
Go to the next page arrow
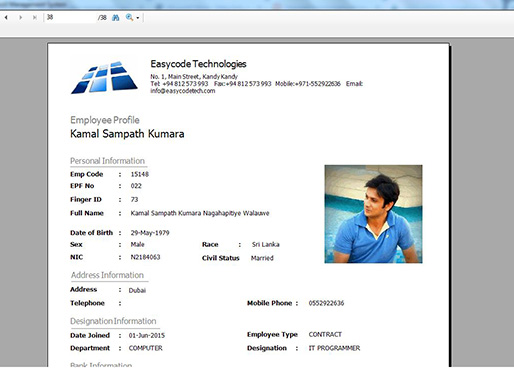(21, 17)
